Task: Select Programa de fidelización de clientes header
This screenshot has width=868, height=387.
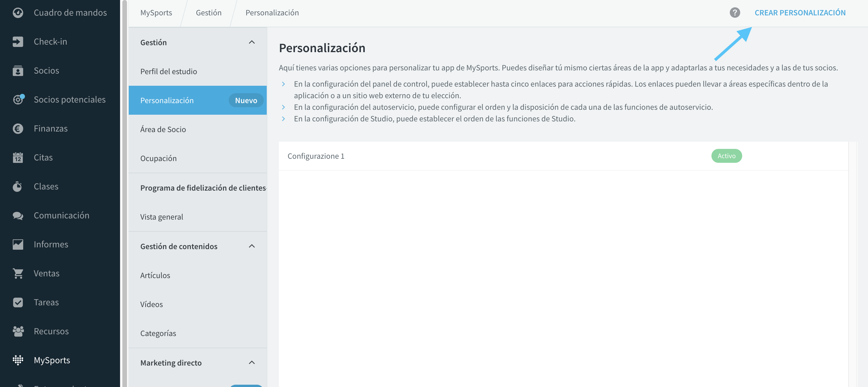Action: (x=203, y=188)
